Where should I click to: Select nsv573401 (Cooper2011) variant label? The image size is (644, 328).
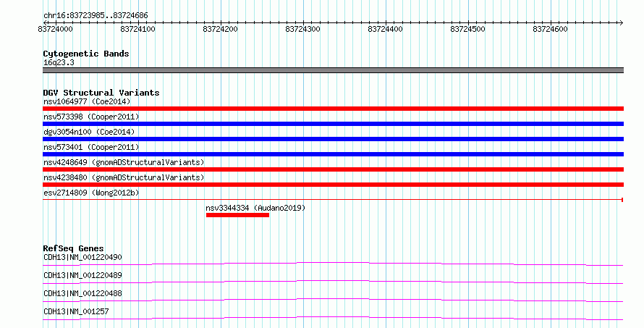tap(91, 147)
